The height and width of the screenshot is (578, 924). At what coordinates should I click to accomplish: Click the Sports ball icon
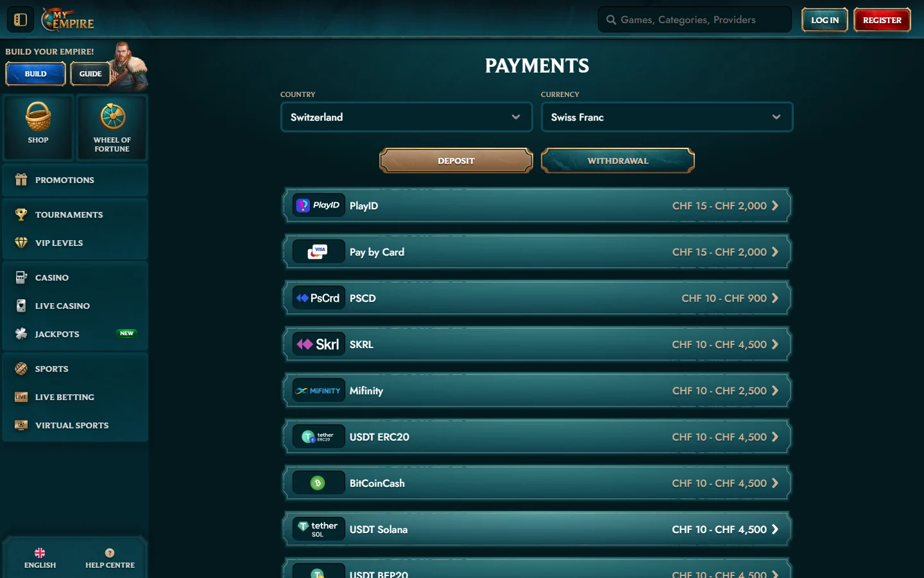coord(21,369)
